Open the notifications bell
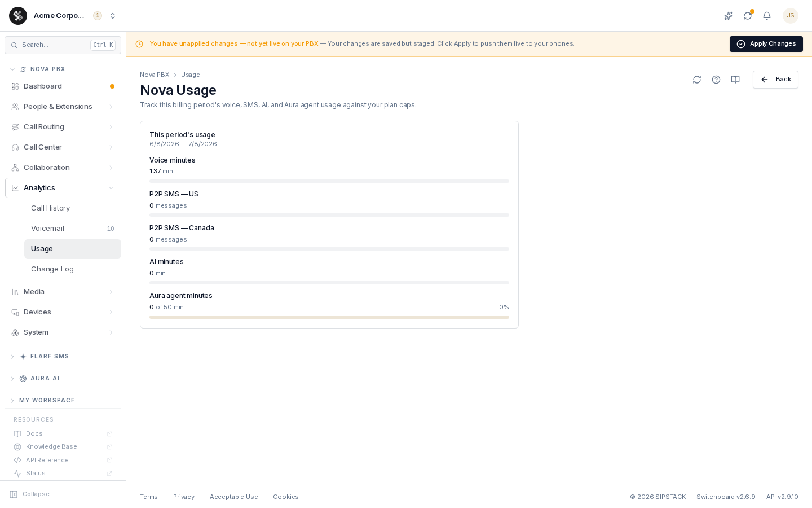This screenshot has width=812, height=508. pyautogui.click(x=767, y=16)
